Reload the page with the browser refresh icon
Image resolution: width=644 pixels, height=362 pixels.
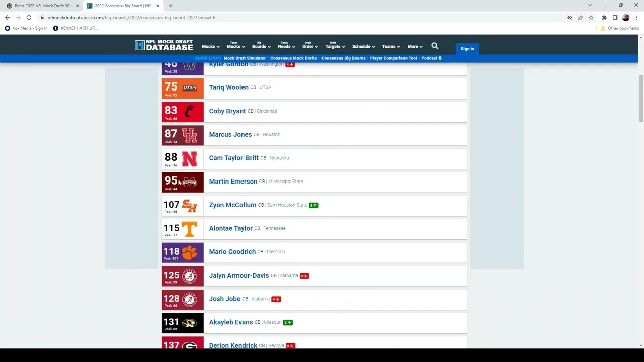click(x=29, y=17)
